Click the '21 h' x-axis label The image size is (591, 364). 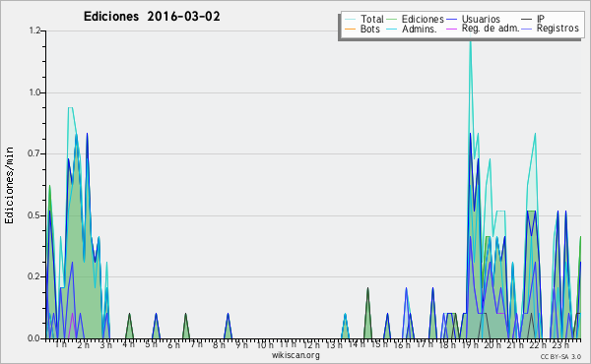click(x=515, y=344)
